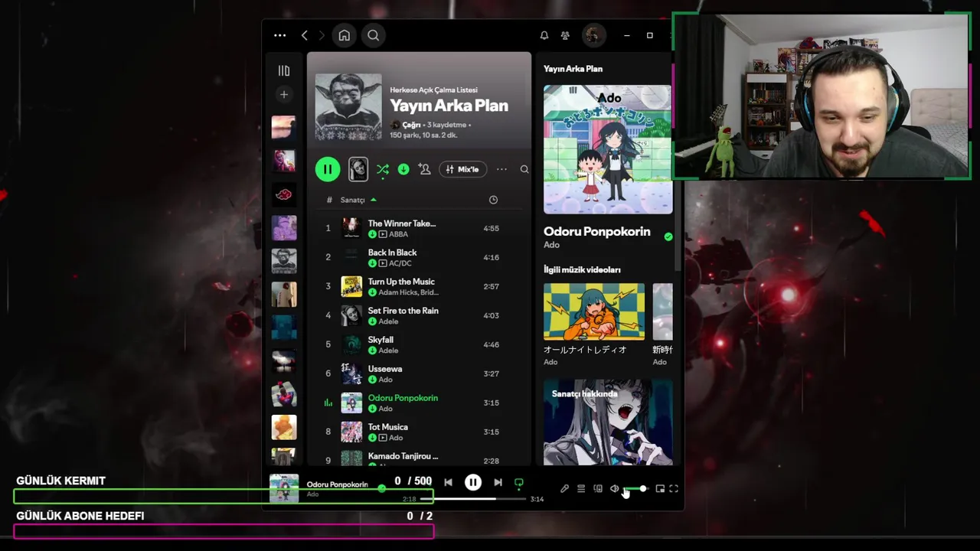Pause playback in the bottom bar
This screenshot has width=980, height=551.
[x=473, y=482]
